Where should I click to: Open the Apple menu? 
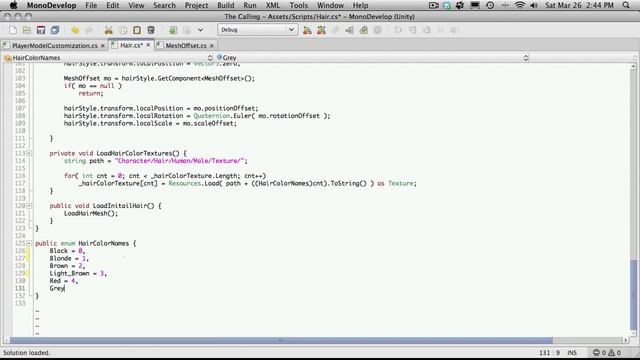click(x=13, y=5)
